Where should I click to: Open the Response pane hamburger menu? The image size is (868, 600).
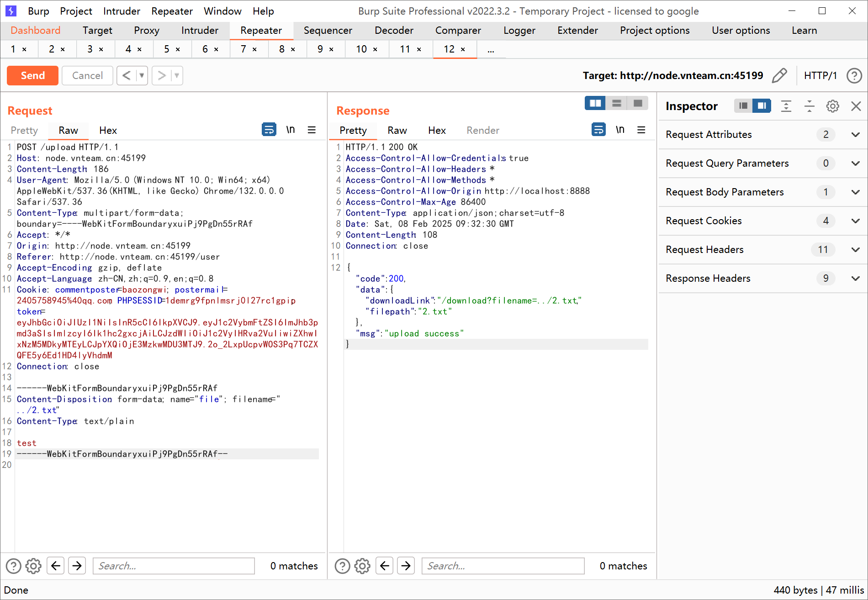point(641,130)
